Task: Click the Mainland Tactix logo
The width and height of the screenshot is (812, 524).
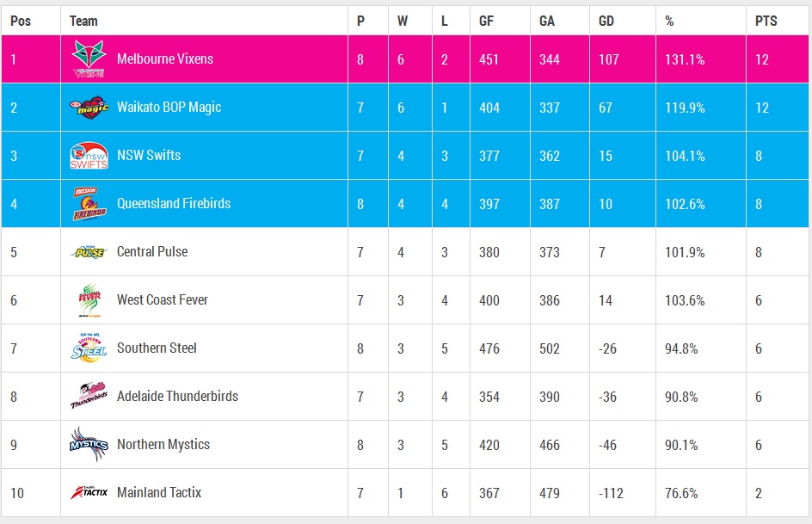Action: pyautogui.click(x=89, y=493)
